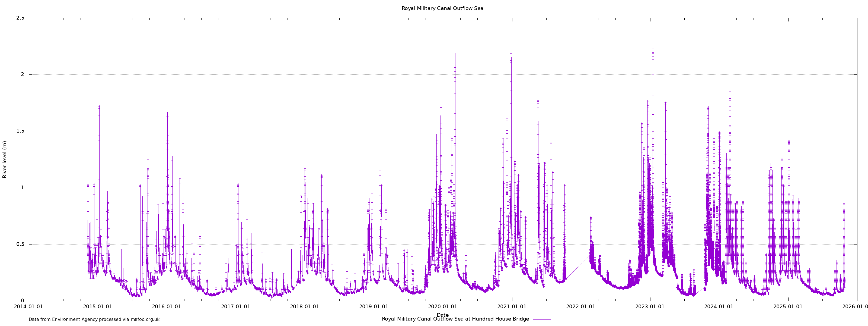Click the 2018-01-01 date tick label
The width and height of the screenshot is (868, 326).
pos(305,307)
